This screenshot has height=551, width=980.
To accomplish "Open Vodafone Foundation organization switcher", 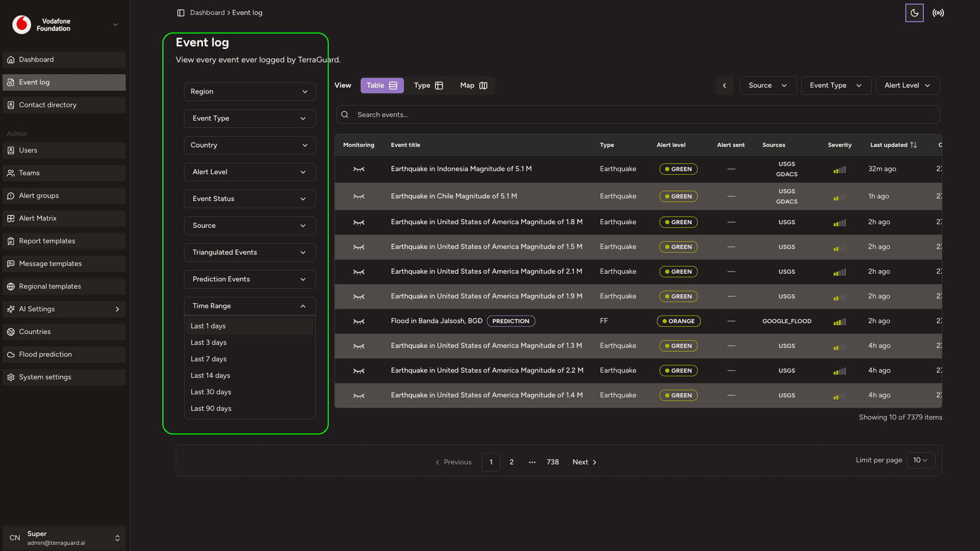I will 65,25.
